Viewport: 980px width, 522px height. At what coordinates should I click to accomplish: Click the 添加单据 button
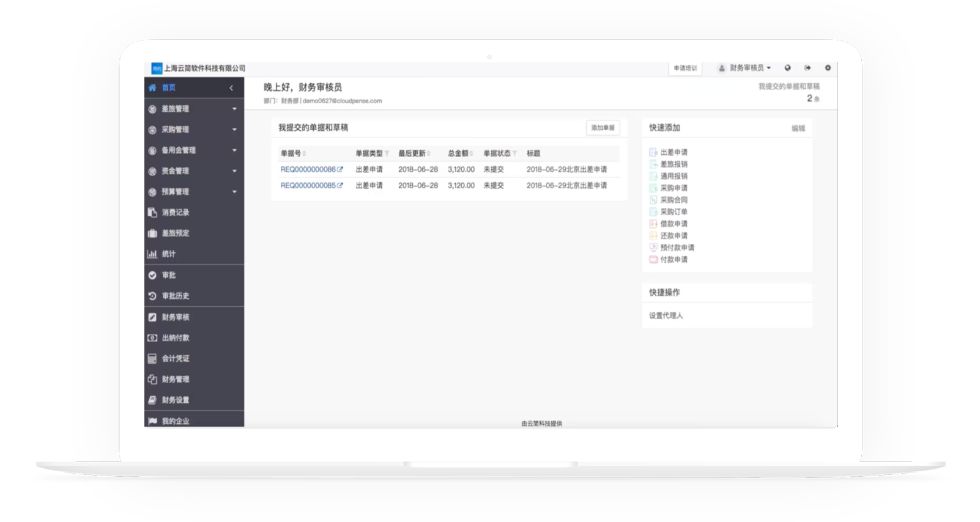(x=603, y=128)
